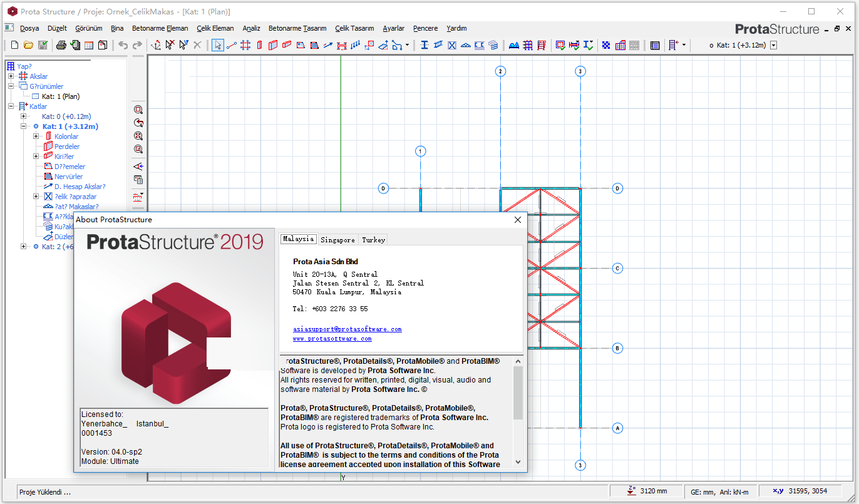
Task: Pick the beam insertion tool
Action: [287, 45]
